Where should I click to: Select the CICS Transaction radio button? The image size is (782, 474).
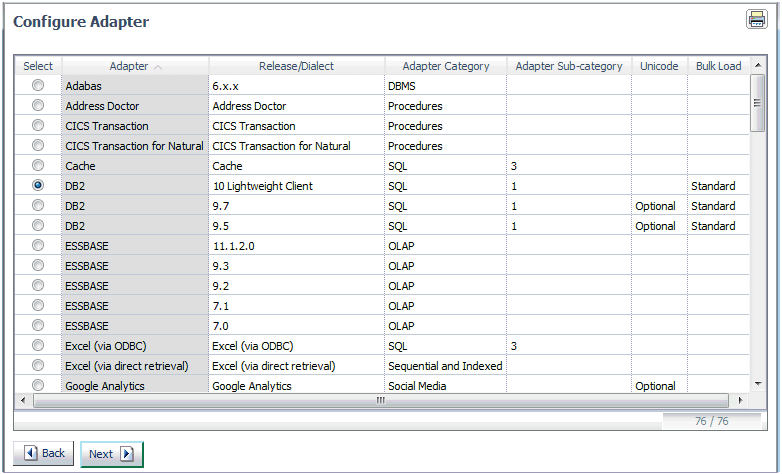[x=38, y=125]
